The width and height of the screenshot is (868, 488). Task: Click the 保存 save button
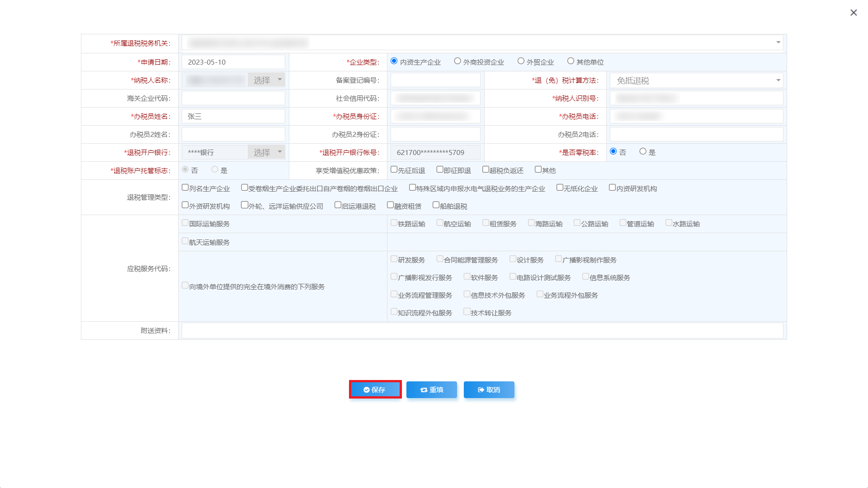375,389
